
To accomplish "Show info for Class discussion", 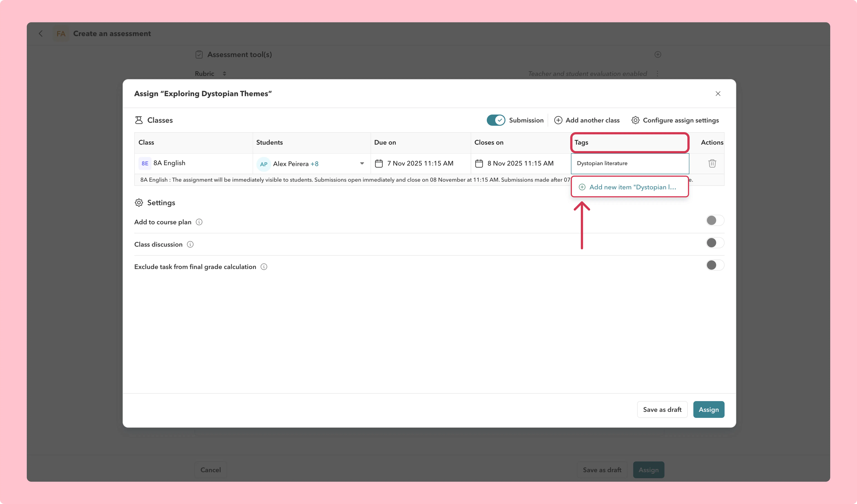I will coord(190,244).
